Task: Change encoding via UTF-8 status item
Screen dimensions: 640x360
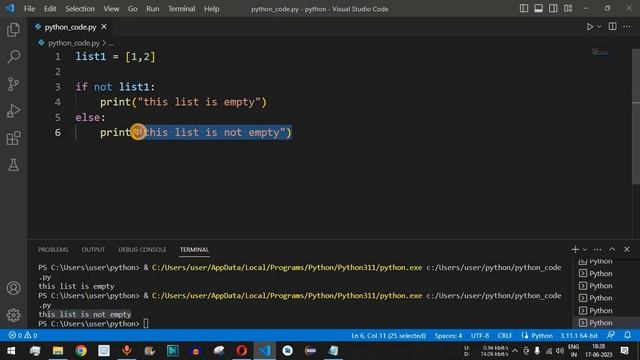Action: pos(480,336)
